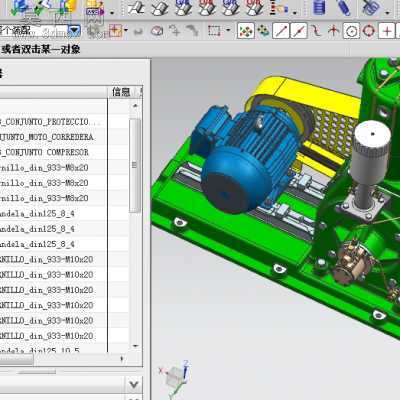Click the horizontal scrollbar thumb under list
This screenshot has width=400, height=400.
pyautogui.click(x=17, y=359)
